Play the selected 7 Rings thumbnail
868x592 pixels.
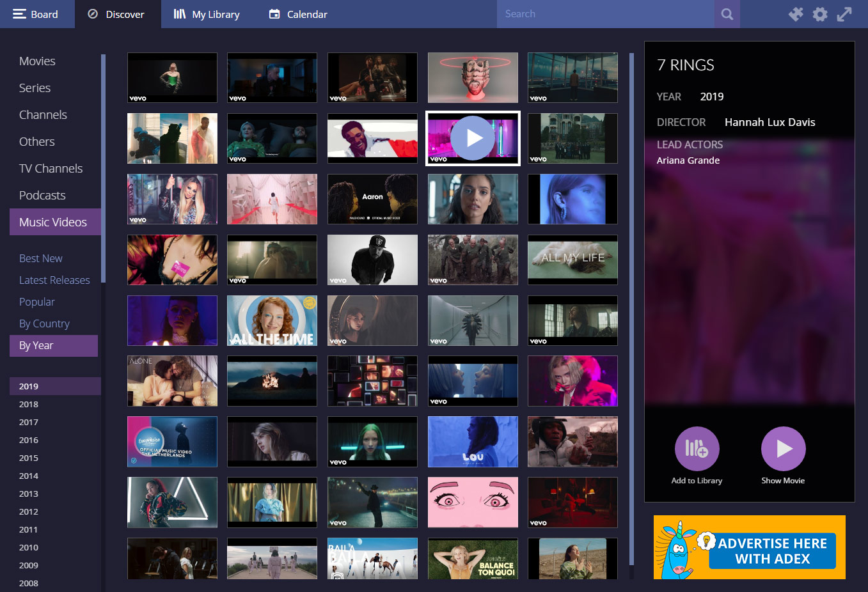[x=473, y=138]
